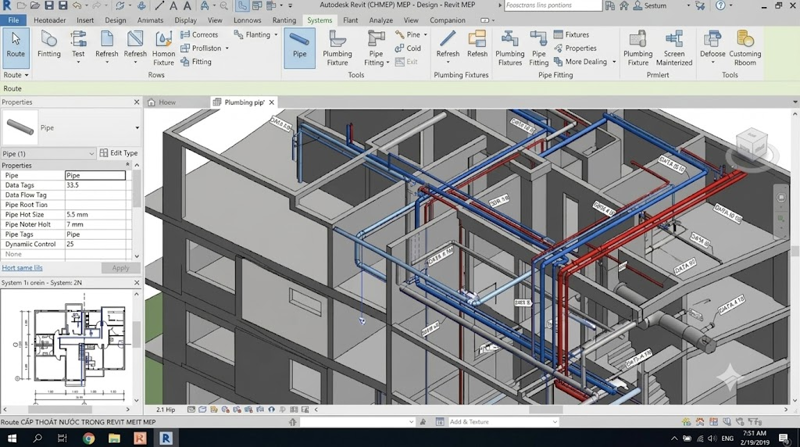Click the ENG language indicator in tray

click(728, 438)
